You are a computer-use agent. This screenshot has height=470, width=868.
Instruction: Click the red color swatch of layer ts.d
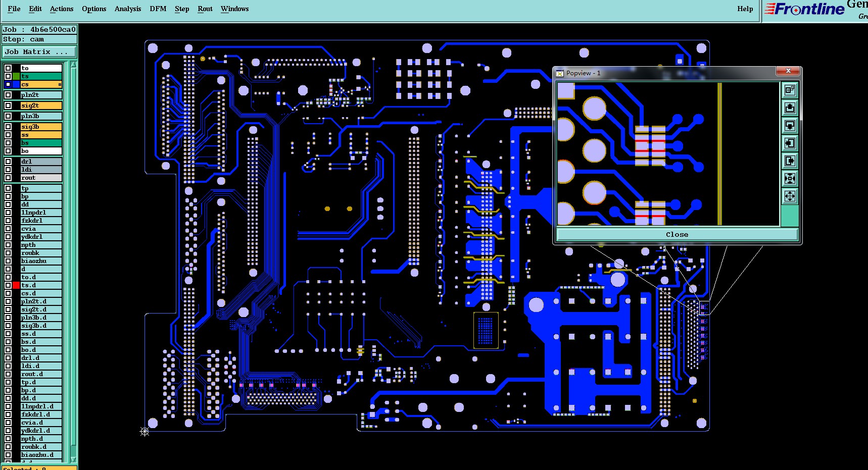[x=16, y=285]
